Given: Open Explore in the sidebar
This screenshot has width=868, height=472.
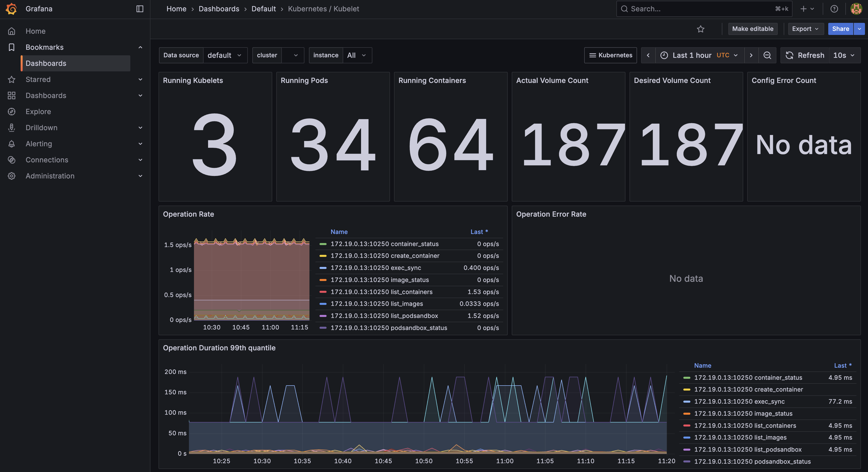Looking at the screenshot, I should [38, 111].
